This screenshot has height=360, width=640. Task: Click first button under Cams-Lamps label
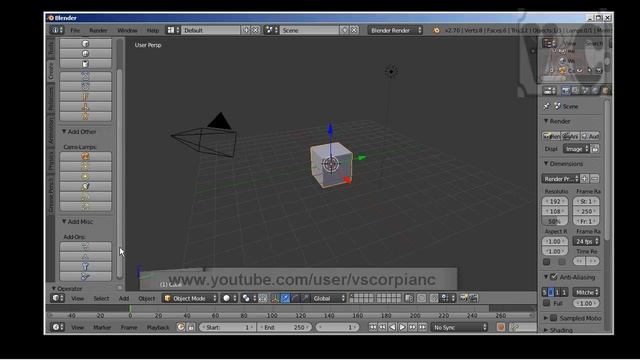click(85, 156)
